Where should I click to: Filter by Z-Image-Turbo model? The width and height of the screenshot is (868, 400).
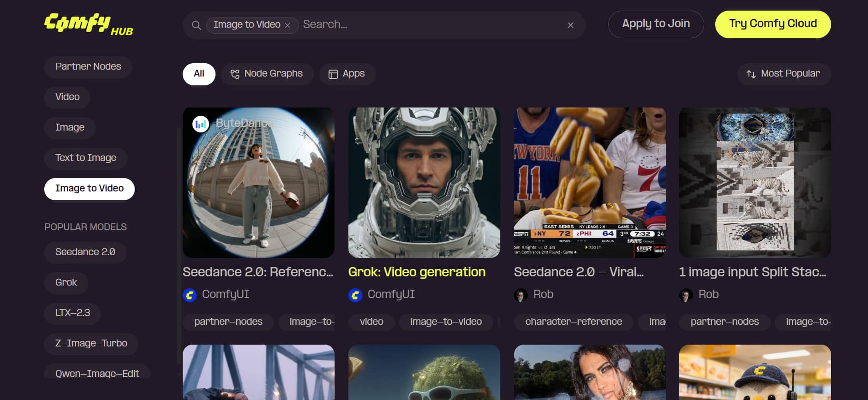click(91, 344)
